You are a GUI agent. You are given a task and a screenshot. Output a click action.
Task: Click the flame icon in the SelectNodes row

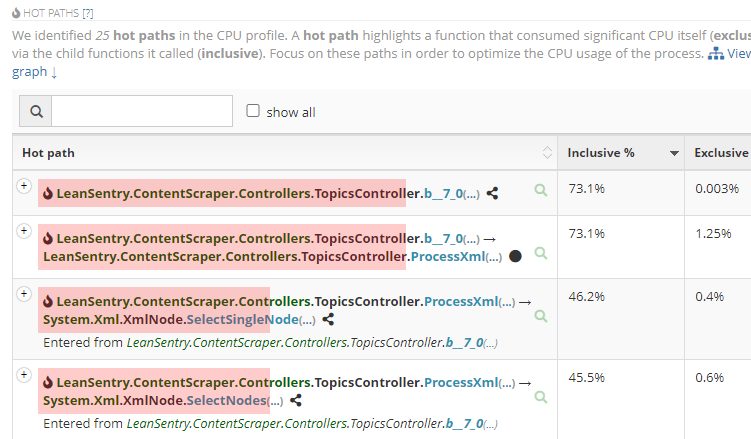pos(47,383)
